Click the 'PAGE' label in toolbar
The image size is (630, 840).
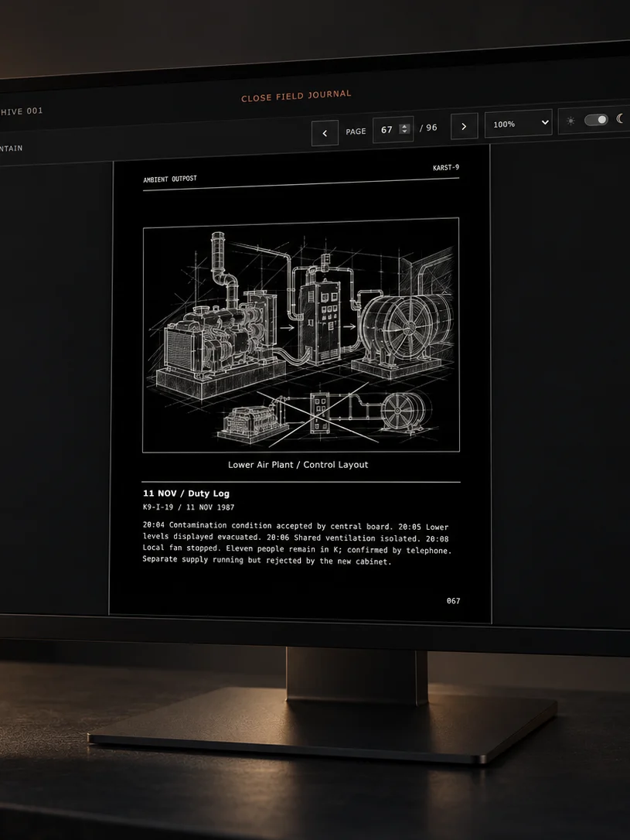(356, 131)
